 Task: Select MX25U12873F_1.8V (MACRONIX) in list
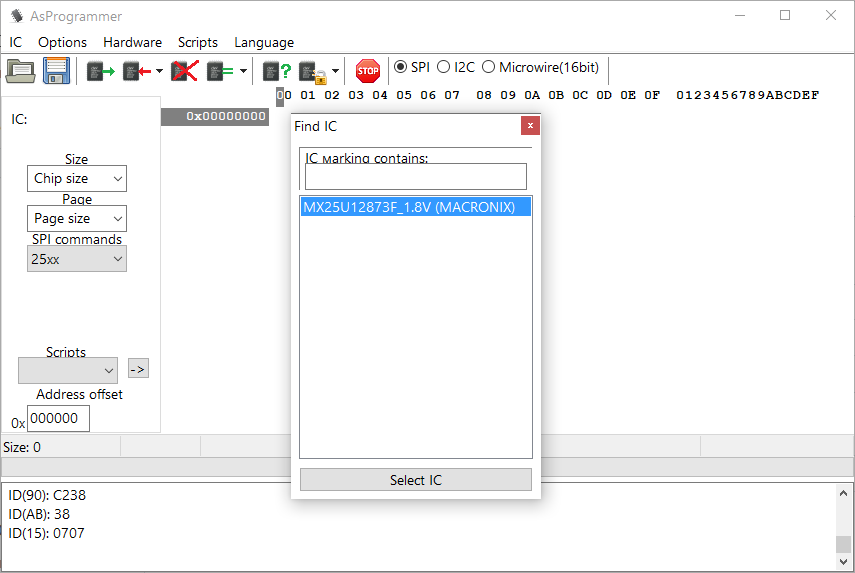(x=409, y=207)
